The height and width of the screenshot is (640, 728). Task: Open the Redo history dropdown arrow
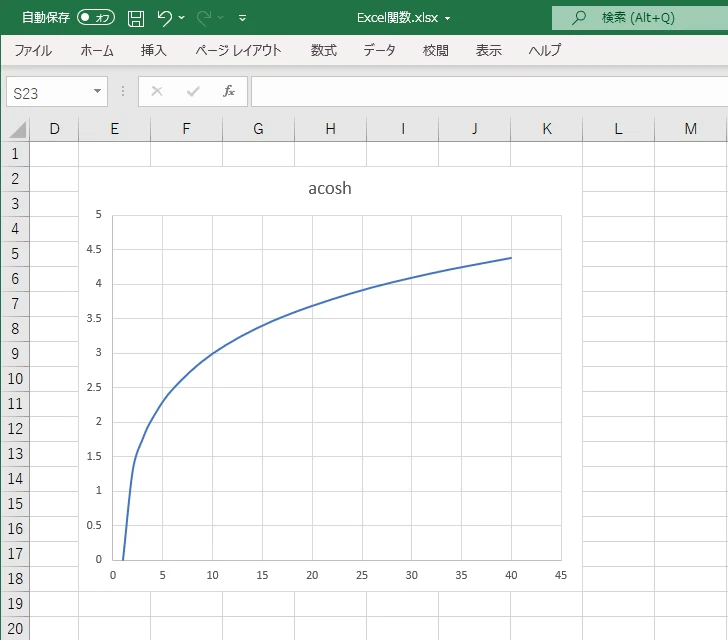click(221, 18)
